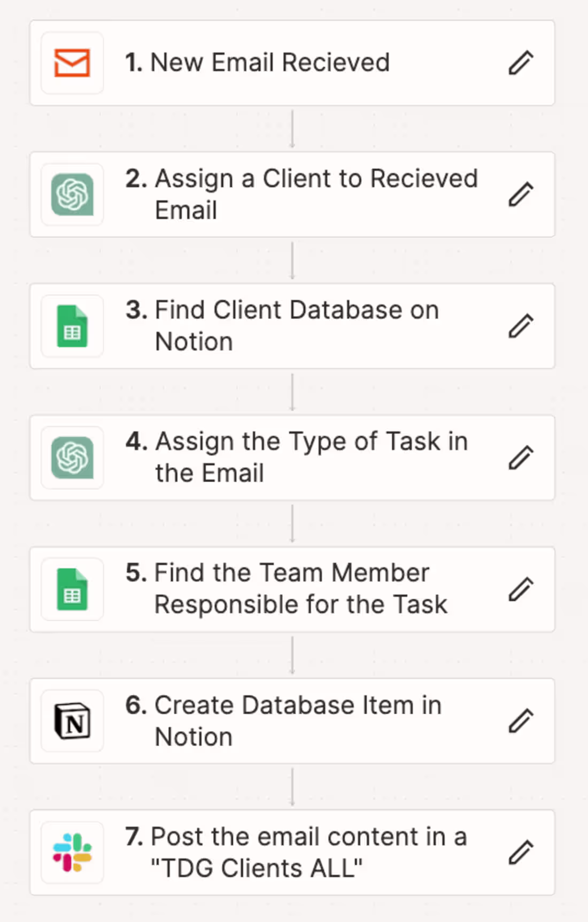Select the email trigger app icon
Viewport: 588px width, 922px height.
click(72, 63)
